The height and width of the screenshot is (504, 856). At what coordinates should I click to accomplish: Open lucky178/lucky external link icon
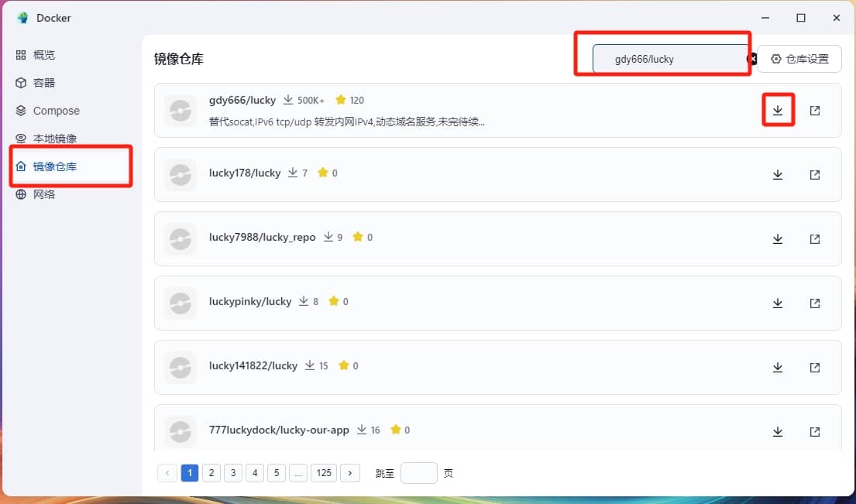click(x=814, y=174)
